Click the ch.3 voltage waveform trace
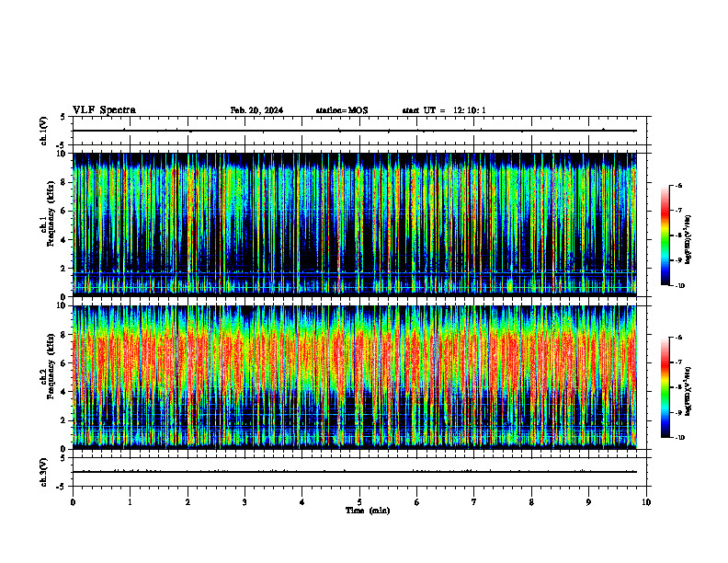 (x=355, y=472)
